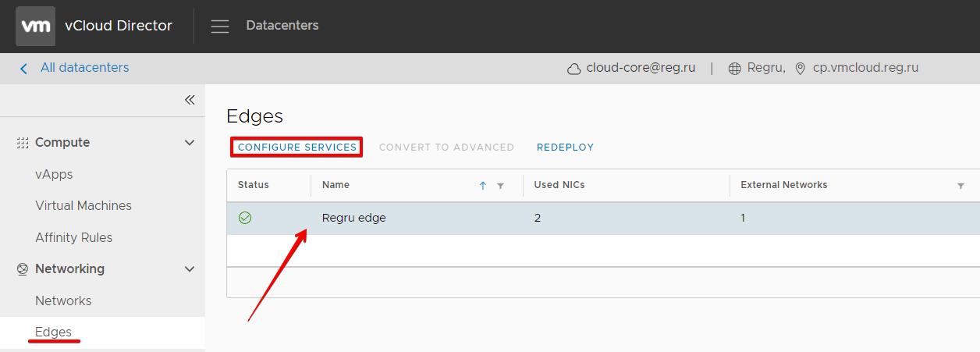Click the globe organization icon
Screen dimensions: 980x352
(734, 69)
